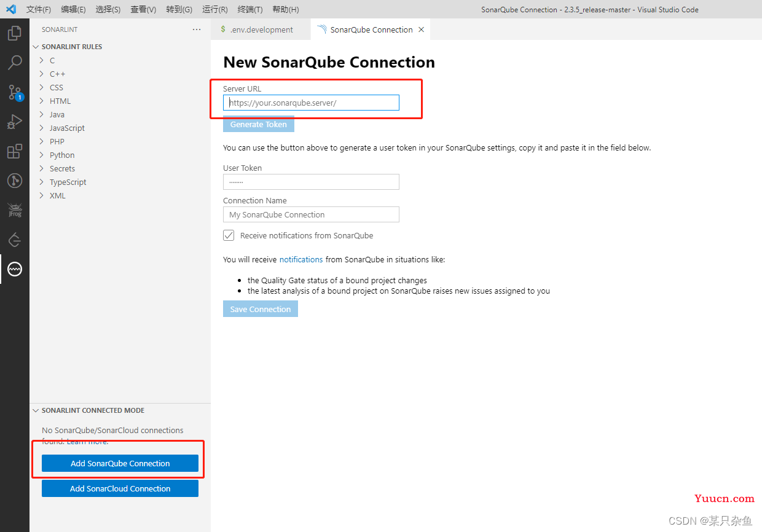This screenshot has height=532, width=762.
Task: Focus the User Token input field
Action: (311, 182)
